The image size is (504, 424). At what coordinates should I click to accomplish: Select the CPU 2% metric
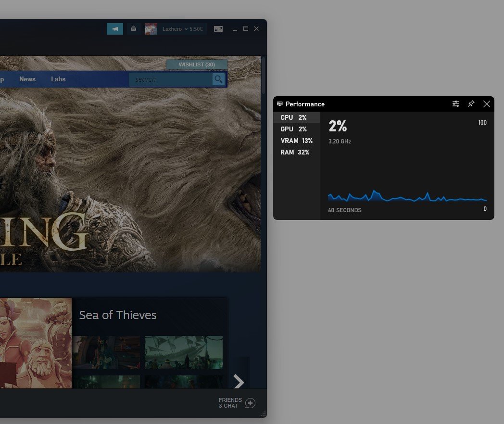(x=297, y=117)
